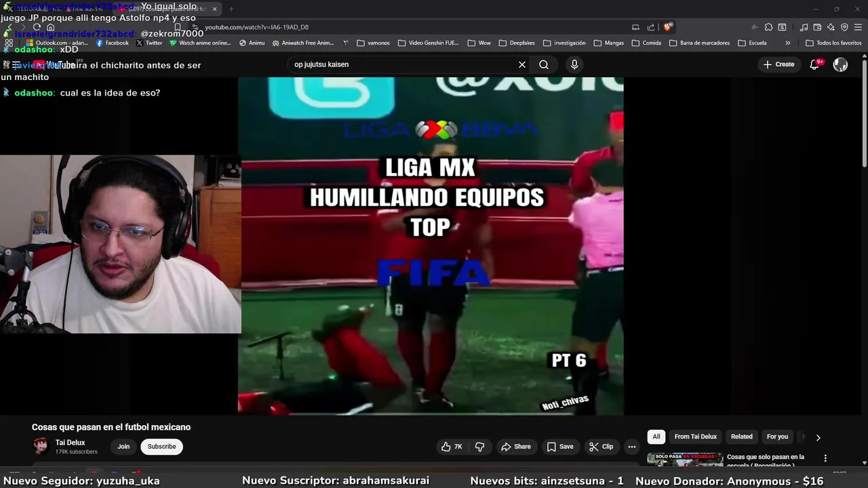868x488 pixels.
Task: Click video title 'Cosas que pasan en el futbol mexicano'
Action: [x=111, y=427]
